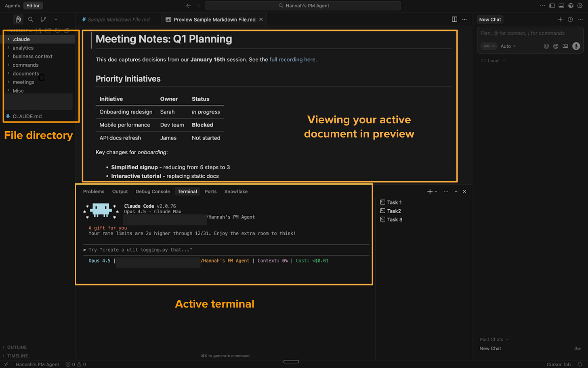
Task: Switch to Editor mode
Action: [33, 6]
